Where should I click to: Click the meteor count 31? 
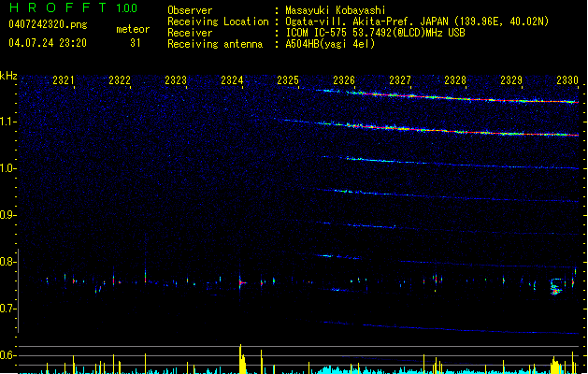[x=136, y=43]
